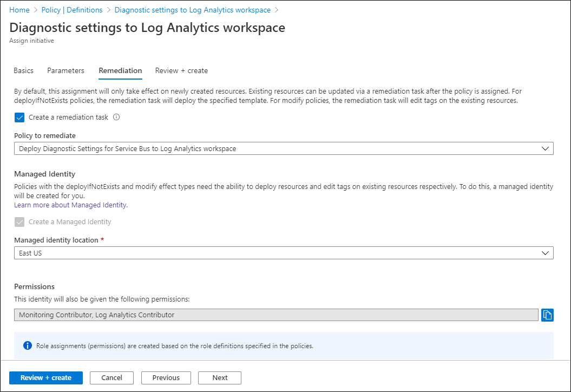Navigate to Home breadcrumb
571x392 pixels.
pos(19,10)
